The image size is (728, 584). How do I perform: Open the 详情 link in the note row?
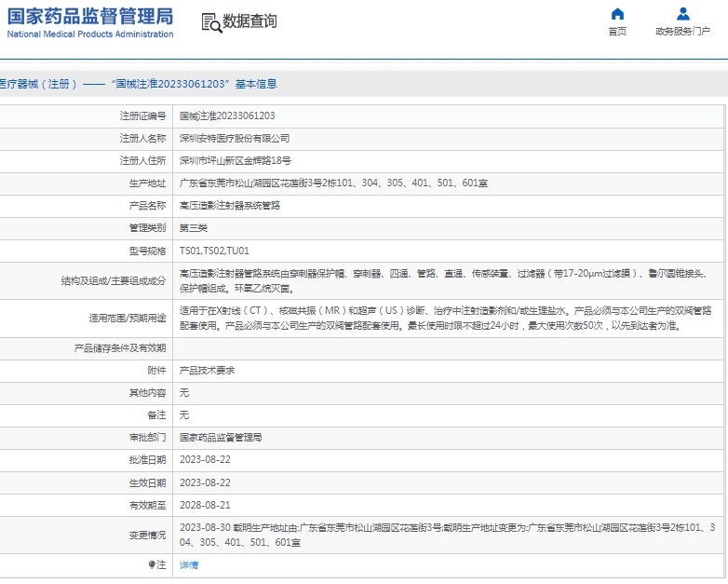189,565
